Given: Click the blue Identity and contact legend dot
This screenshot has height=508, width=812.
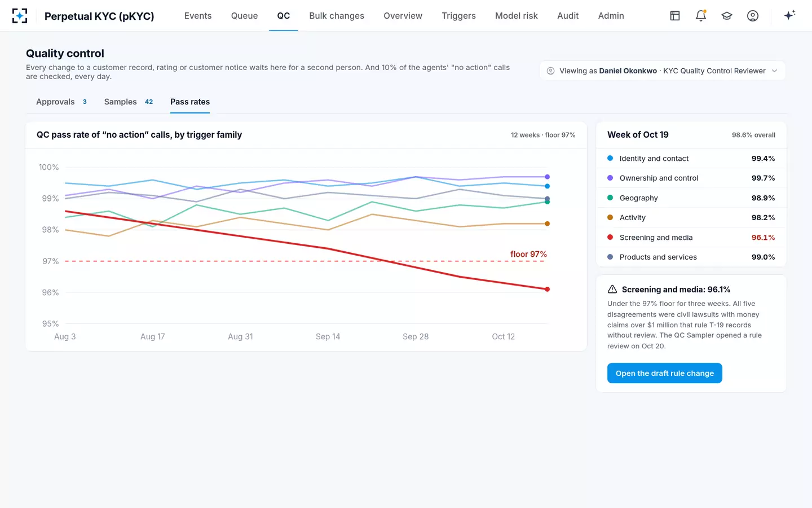Looking at the screenshot, I should coord(610,158).
